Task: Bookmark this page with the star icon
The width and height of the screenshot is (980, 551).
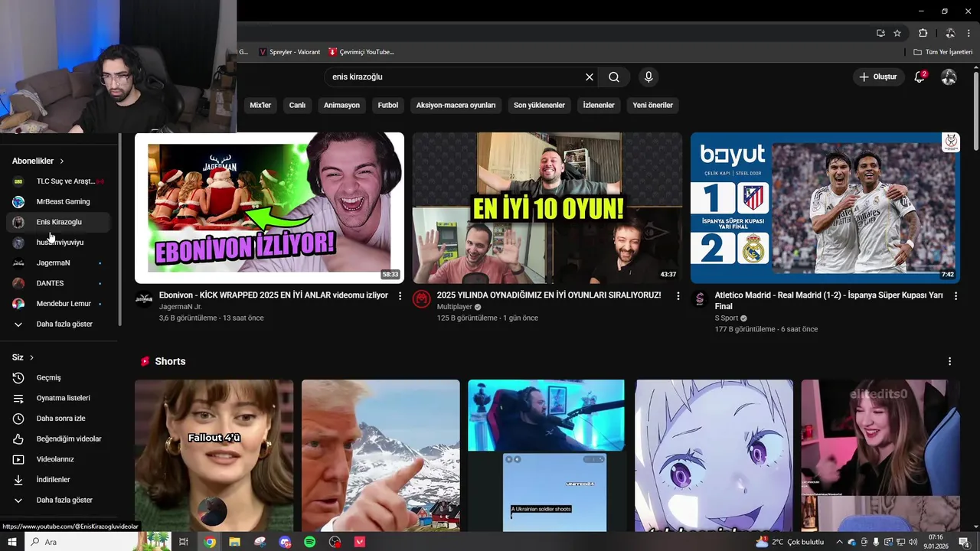Action: (897, 33)
